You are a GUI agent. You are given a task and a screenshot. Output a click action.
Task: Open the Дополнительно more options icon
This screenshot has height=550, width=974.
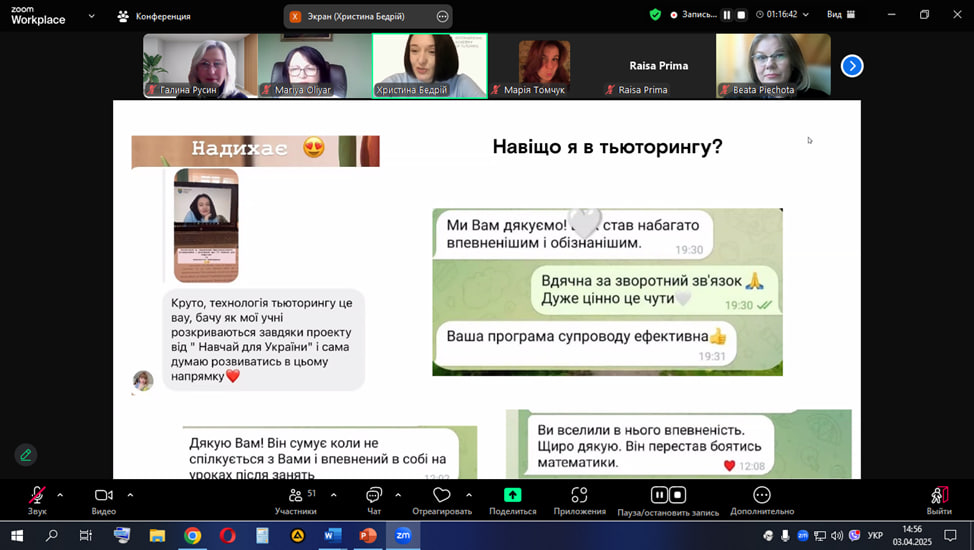tap(761, 495)
